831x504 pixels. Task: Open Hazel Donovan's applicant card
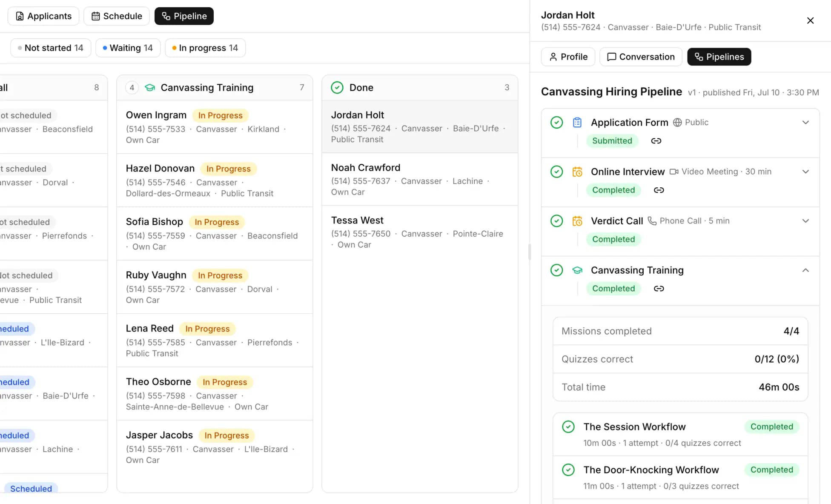pos(215,180)
